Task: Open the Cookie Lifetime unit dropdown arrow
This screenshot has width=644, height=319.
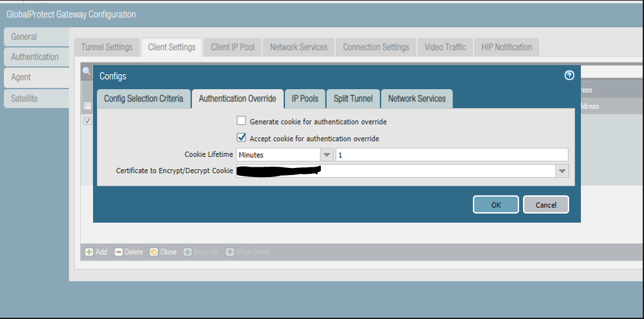Action: pos(326,155)
